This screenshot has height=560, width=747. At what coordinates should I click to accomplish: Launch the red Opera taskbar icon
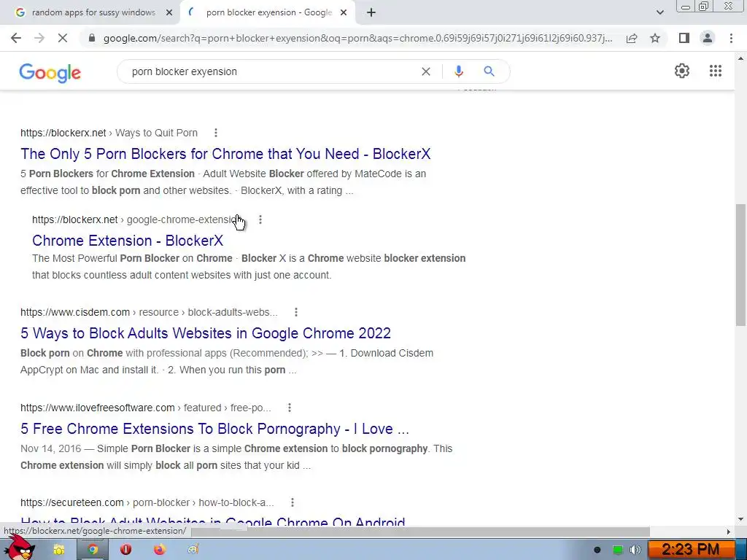coord(125,550)
